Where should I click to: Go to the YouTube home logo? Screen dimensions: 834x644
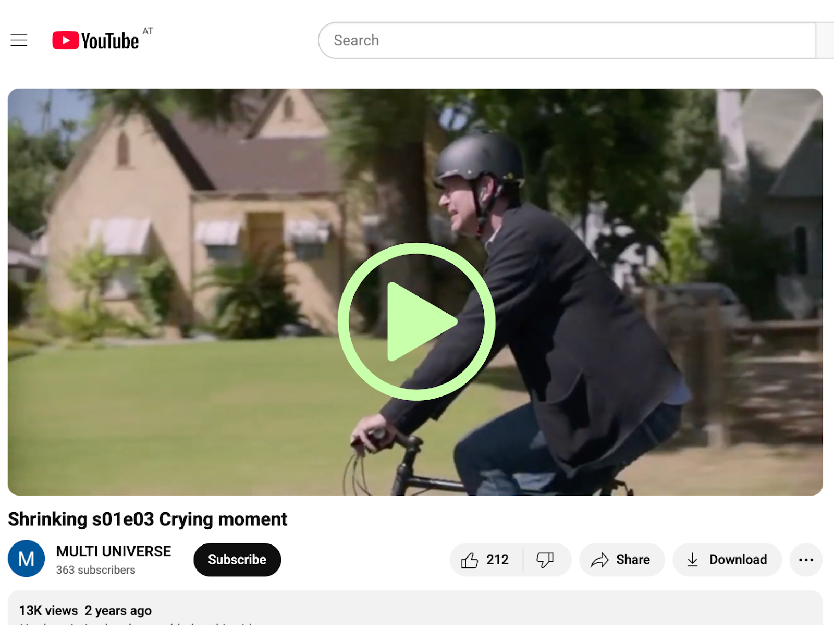95,41
